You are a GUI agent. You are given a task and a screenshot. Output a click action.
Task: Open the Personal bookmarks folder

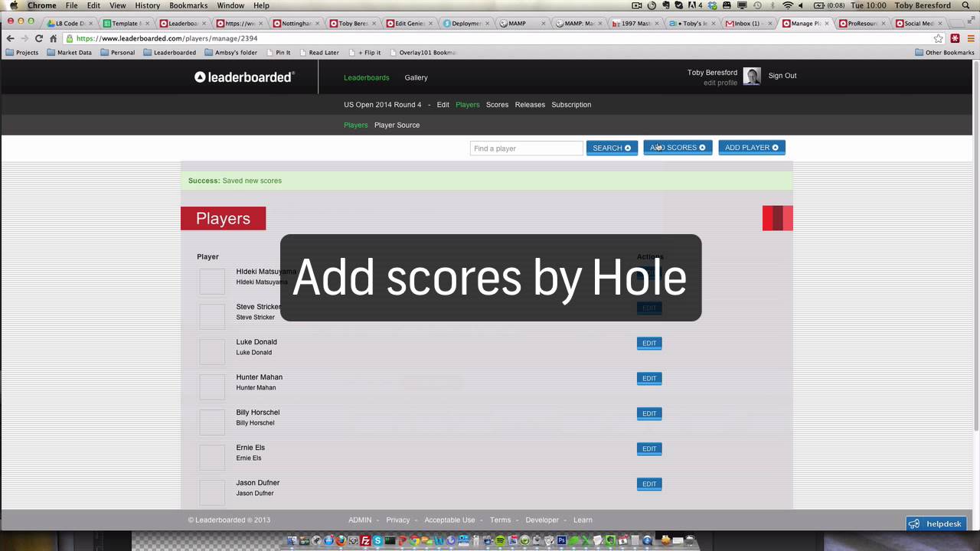(x=117, y=53)
